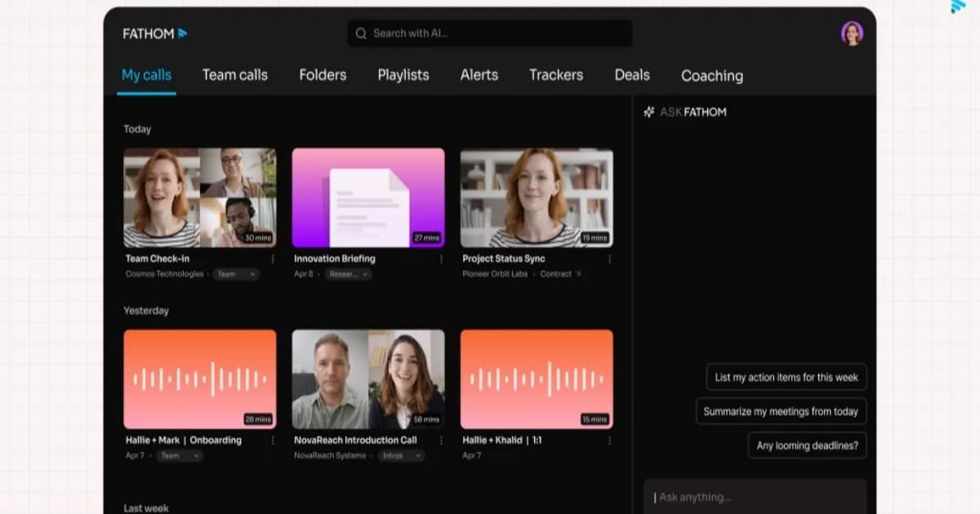
Task: Click the search magnifier icon
Action: (x=361, y=33)
